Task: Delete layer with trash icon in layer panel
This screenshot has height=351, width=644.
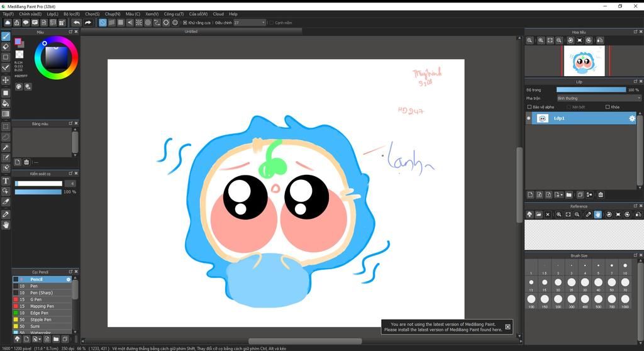Action: (x=601, y=195)
